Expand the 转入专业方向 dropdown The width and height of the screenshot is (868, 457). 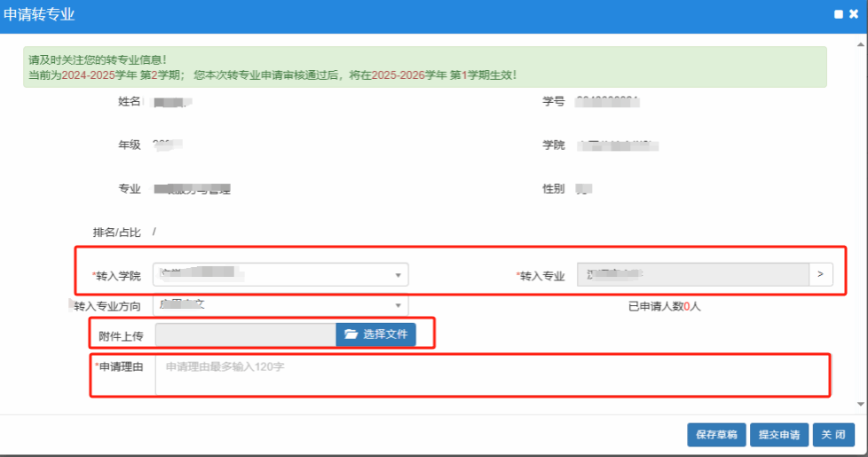pos(280,306)
